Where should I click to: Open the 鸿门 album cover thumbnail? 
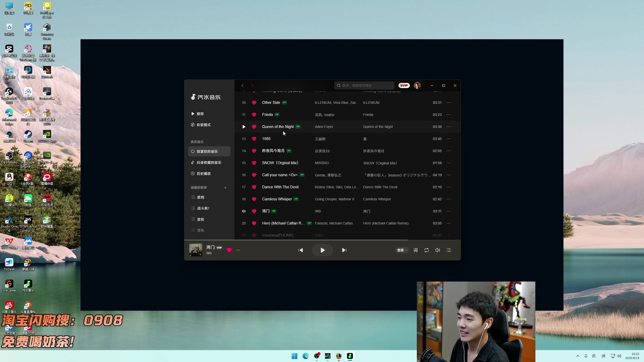click(196, 250)
